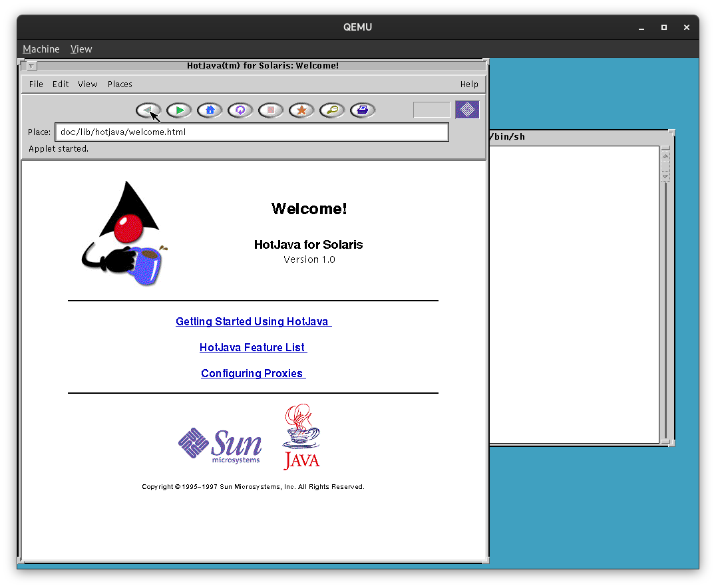Minimize the QEMU window
716x588 pixels.
coord(641,27)
